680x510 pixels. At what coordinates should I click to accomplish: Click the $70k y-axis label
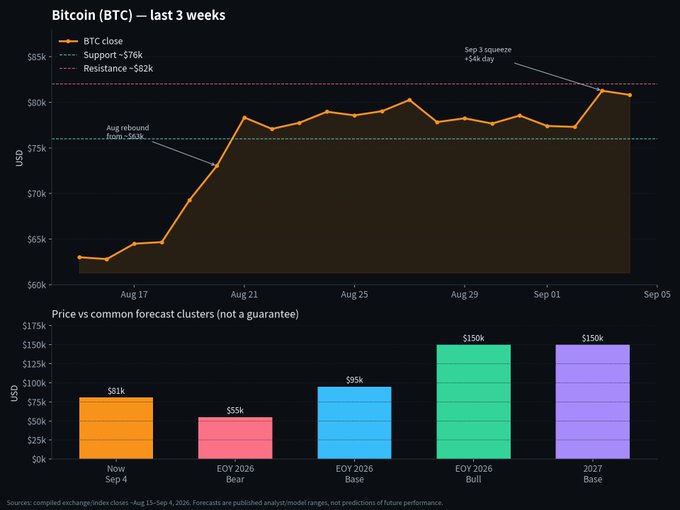[x=36, y=193]
